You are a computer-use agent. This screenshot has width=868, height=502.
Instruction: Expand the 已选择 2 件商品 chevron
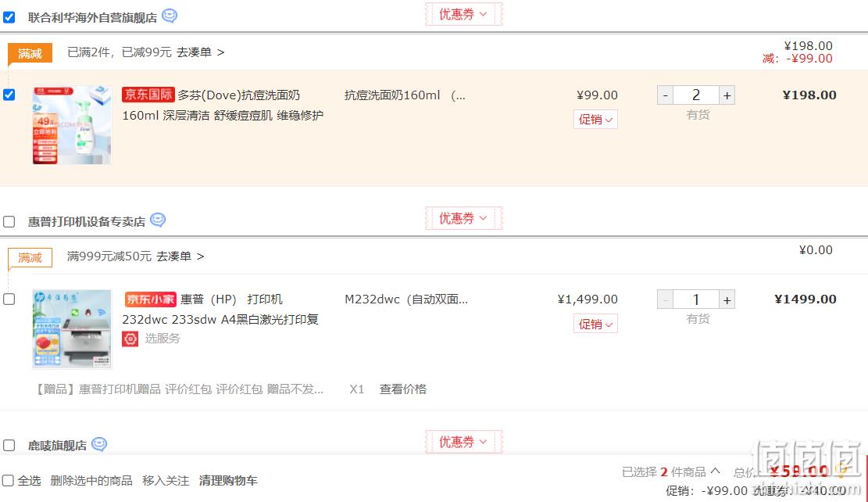(x=715, y=471)
